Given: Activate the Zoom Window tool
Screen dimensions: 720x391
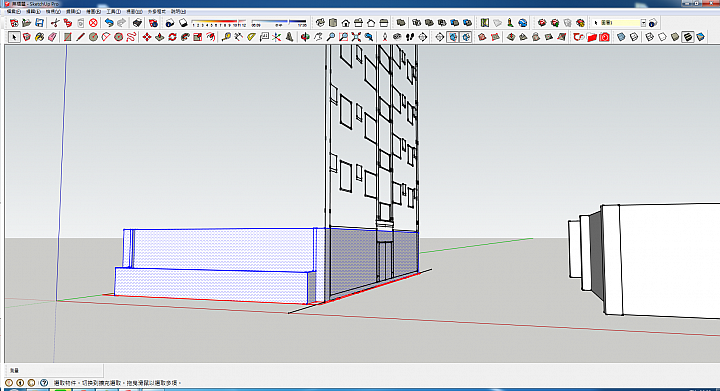Looking at the screenshot, I should pyautogui.click(x=343, y=37).
